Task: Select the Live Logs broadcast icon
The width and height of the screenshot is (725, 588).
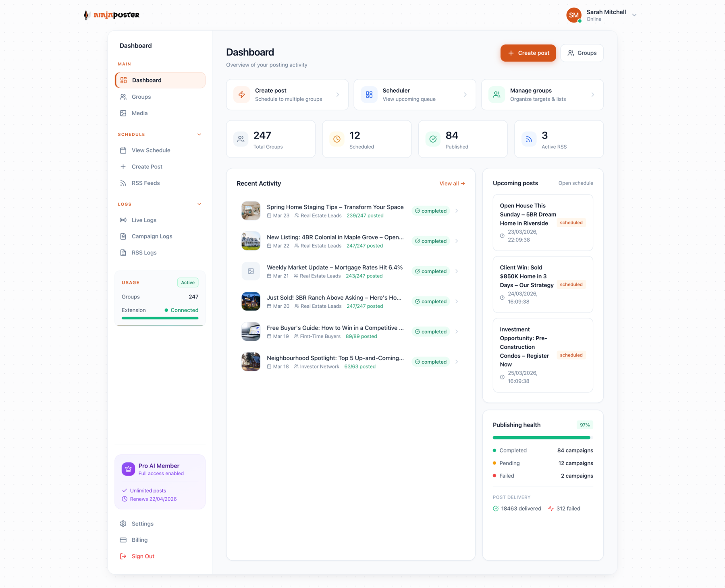Action: pyautogui.click(x=123, y=220)
